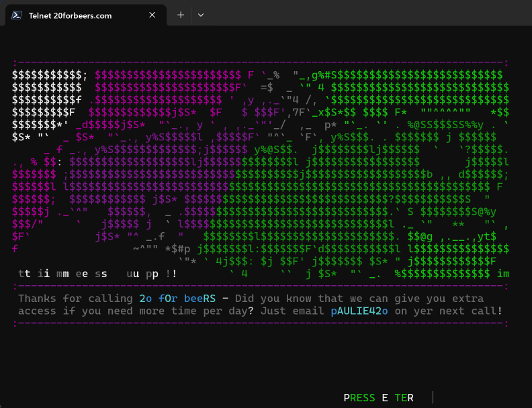Select the Telnet 20forbeers.com tab
532x408 pixels.
[x=86, y=15]
